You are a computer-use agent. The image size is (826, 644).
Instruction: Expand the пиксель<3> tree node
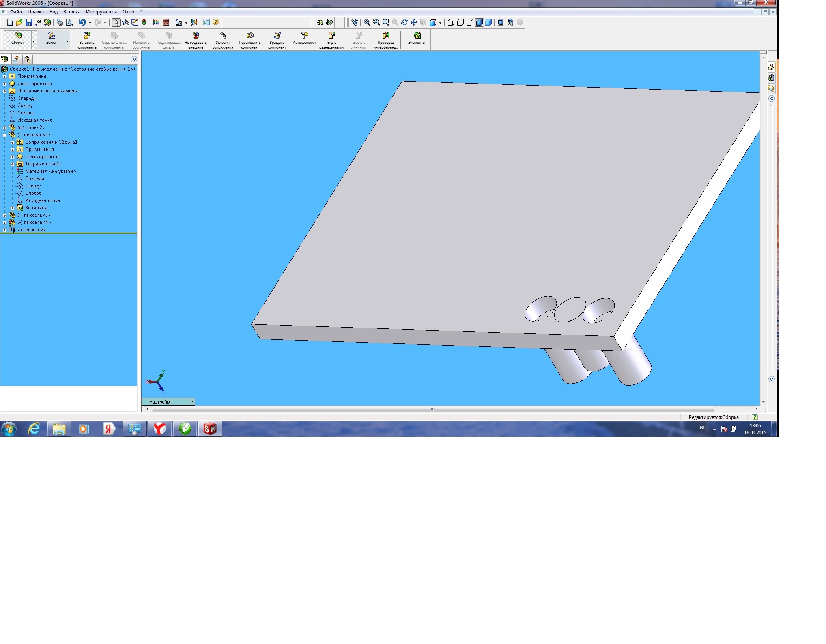tap(5, 215)
